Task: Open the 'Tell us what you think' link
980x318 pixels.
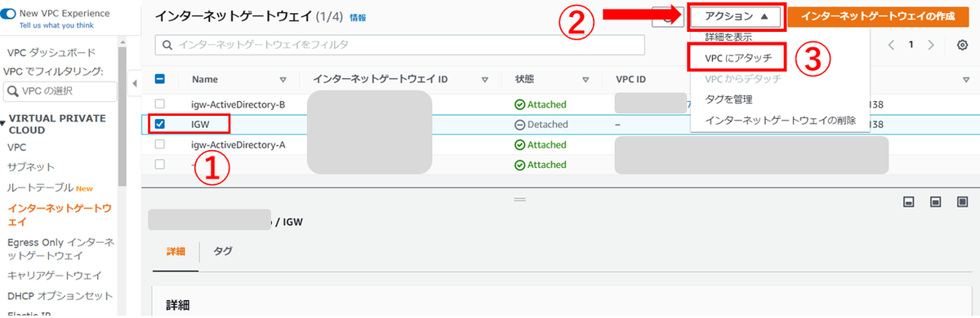Action: click(x=56, y=25)
